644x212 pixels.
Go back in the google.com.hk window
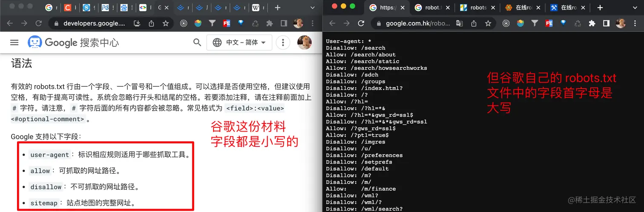point(333,23)
